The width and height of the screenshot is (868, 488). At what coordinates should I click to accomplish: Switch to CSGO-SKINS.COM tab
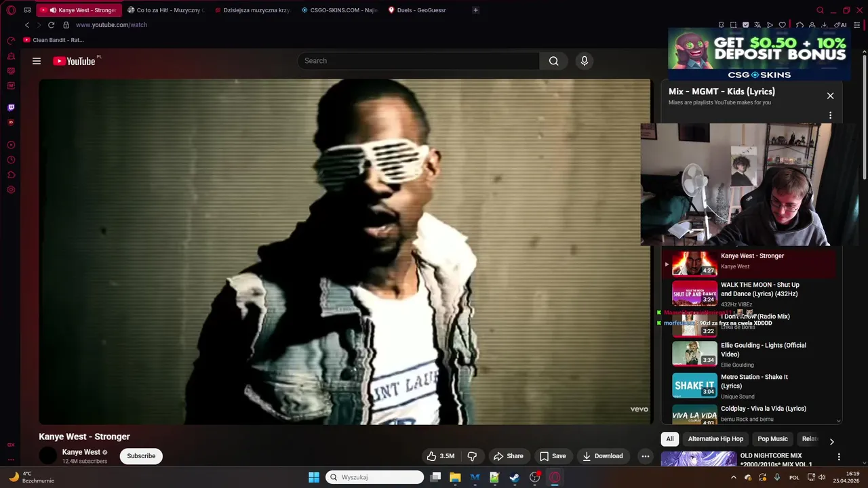pos(339,10)
